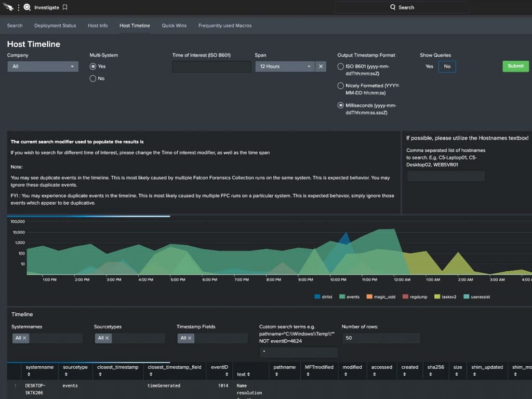Open the Quick Wins tab
This screenshot has height=399, width=532.
pos(174,25)
